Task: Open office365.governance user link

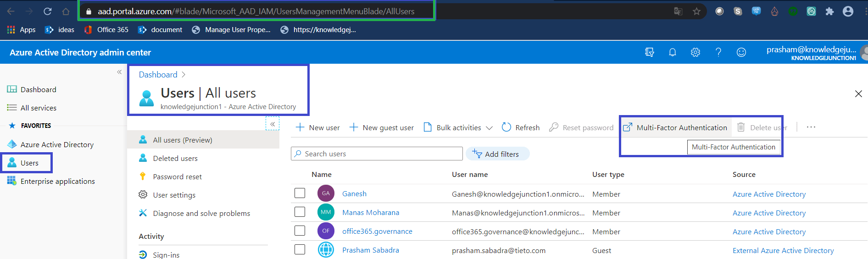Action: point(377,231)
